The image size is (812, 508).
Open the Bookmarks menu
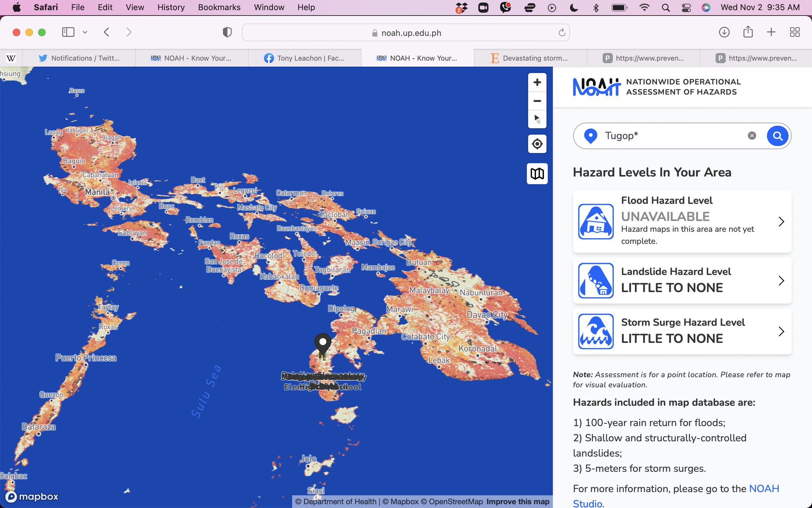coord(219,7)
